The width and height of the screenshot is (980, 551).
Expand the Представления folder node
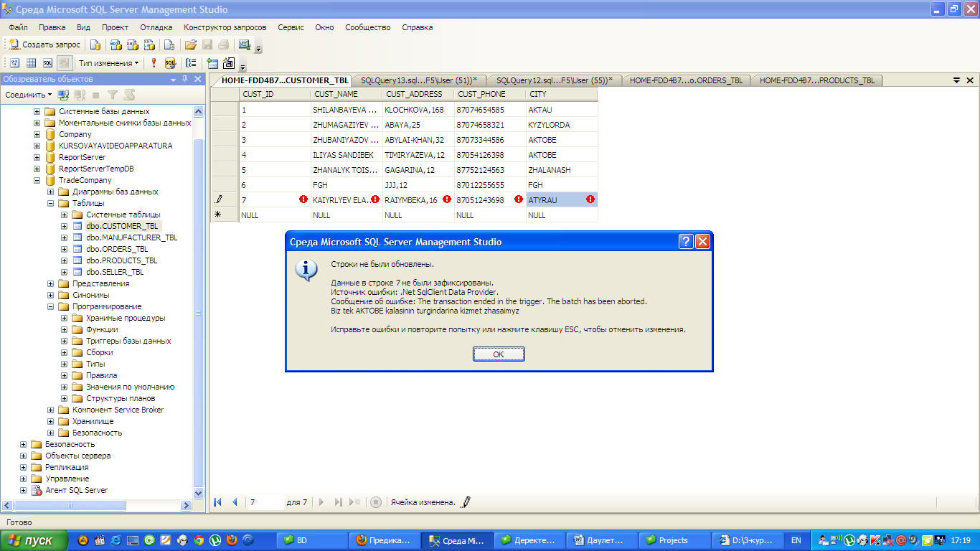[51, 283]
